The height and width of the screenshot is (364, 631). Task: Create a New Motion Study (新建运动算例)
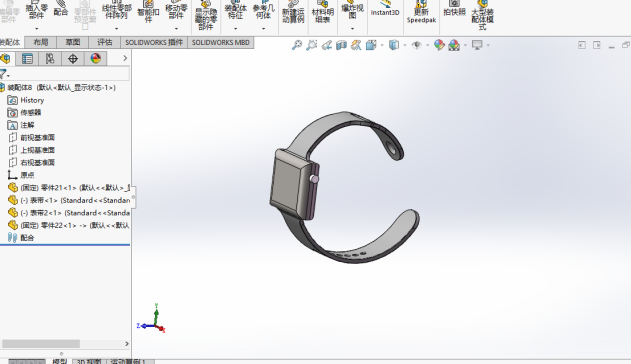[x=293, y=12]
